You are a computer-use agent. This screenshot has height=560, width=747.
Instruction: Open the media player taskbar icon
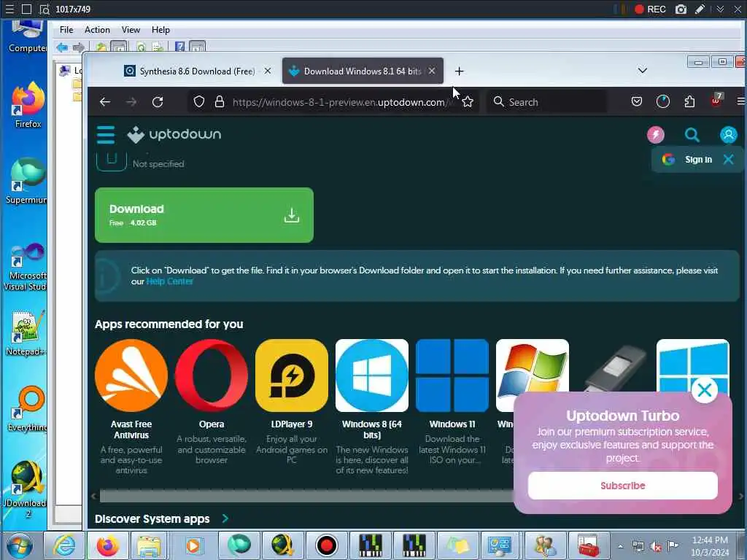(x=193, y=545)
